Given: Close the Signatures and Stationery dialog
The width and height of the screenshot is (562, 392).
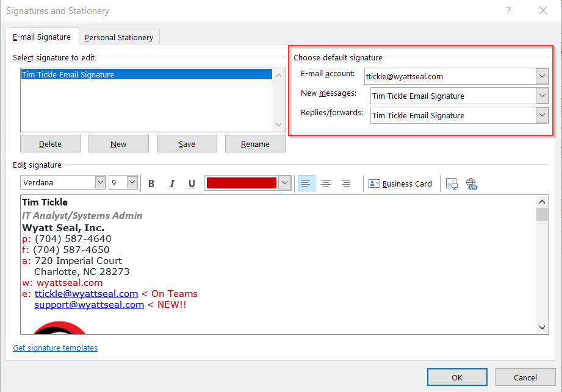Looking at the screenshot, I should click(x=543, y=11).
